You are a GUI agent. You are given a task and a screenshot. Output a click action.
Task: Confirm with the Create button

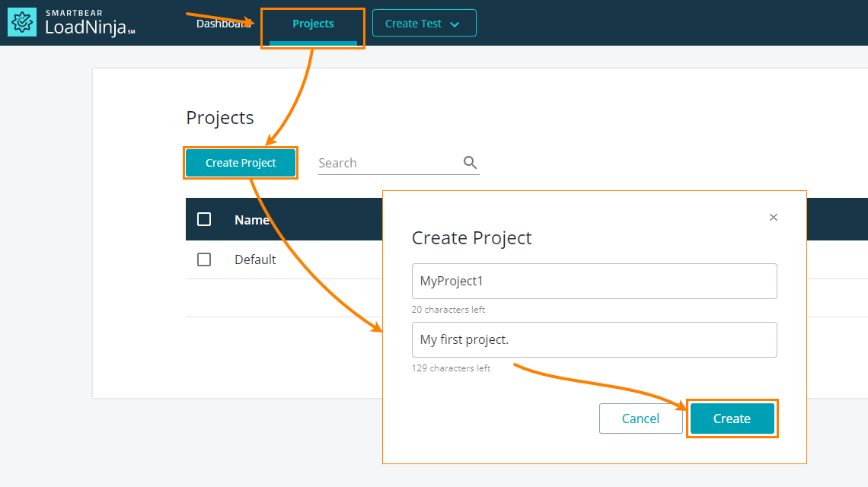click(732, 419)
